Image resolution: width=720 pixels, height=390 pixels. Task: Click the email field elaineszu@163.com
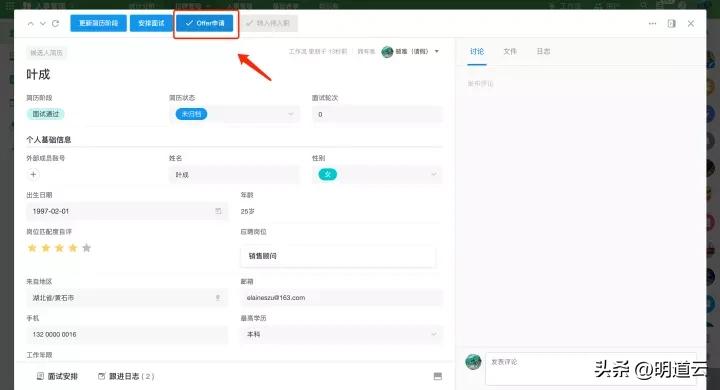pyautogui.click(x=342, y=298)
